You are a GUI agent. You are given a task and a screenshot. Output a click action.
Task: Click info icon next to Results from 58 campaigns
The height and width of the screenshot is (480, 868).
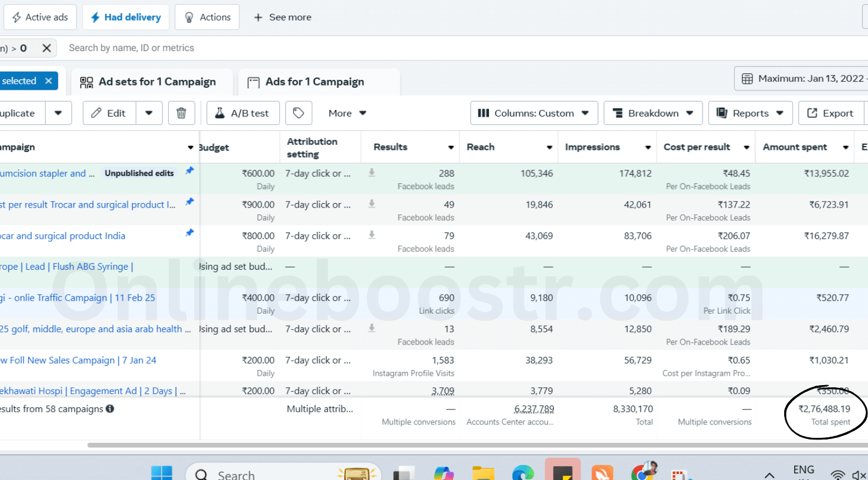(110, 409)
